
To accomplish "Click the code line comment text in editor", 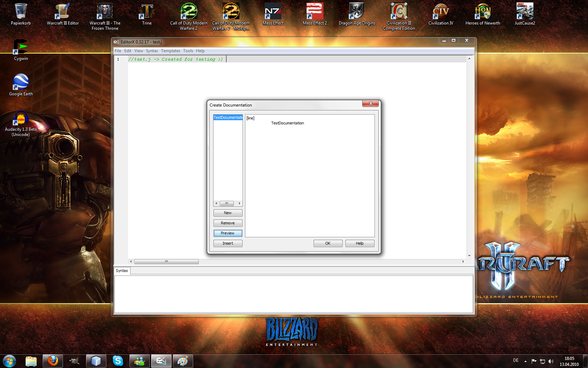I will [x=175, y=59].
